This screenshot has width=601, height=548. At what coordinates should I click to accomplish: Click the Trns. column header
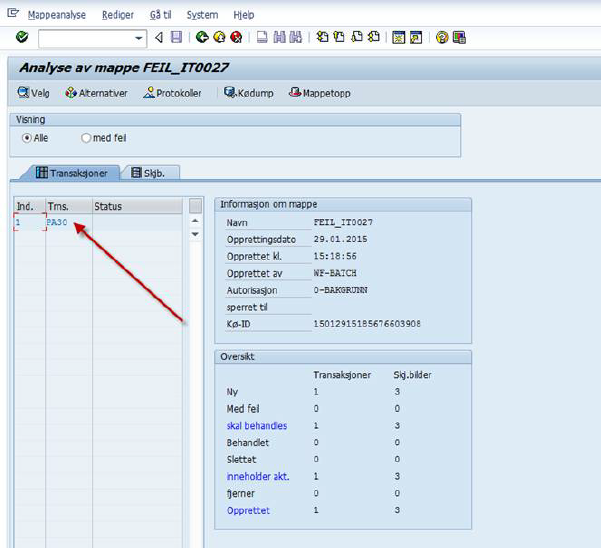pyautogui.click(x=69, y=206)
